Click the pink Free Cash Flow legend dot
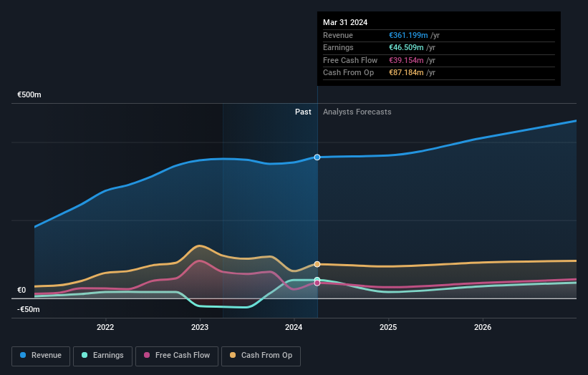588x375 pixels. point(147,355)
